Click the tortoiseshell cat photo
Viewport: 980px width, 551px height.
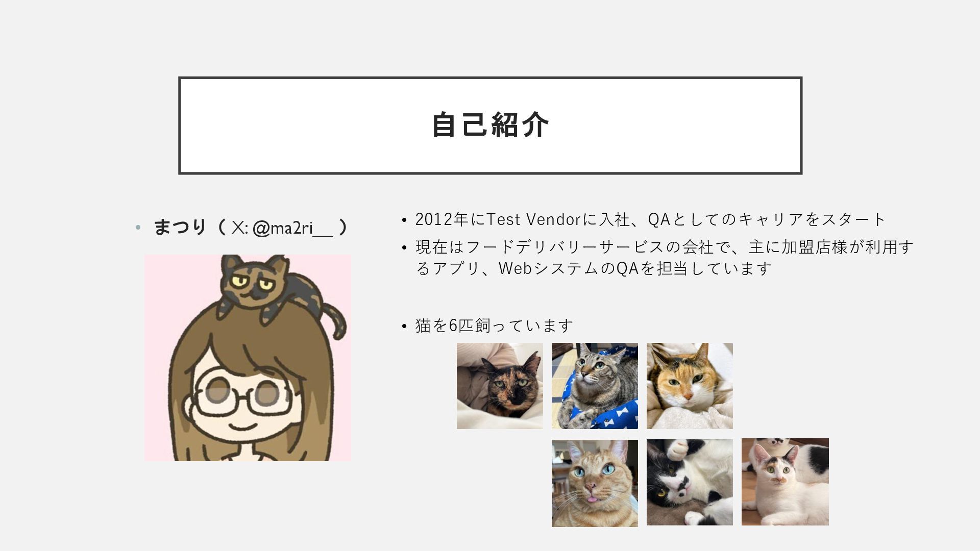pyautogui.click(x=500, y=386)
